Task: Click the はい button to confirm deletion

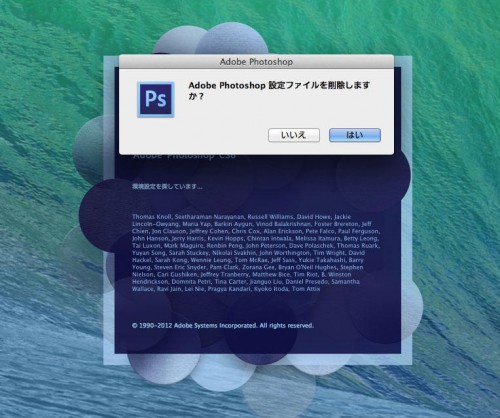Action: (355, 135)
